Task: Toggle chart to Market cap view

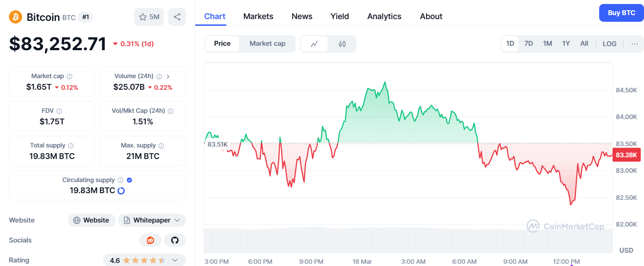Action: [267, 44]
